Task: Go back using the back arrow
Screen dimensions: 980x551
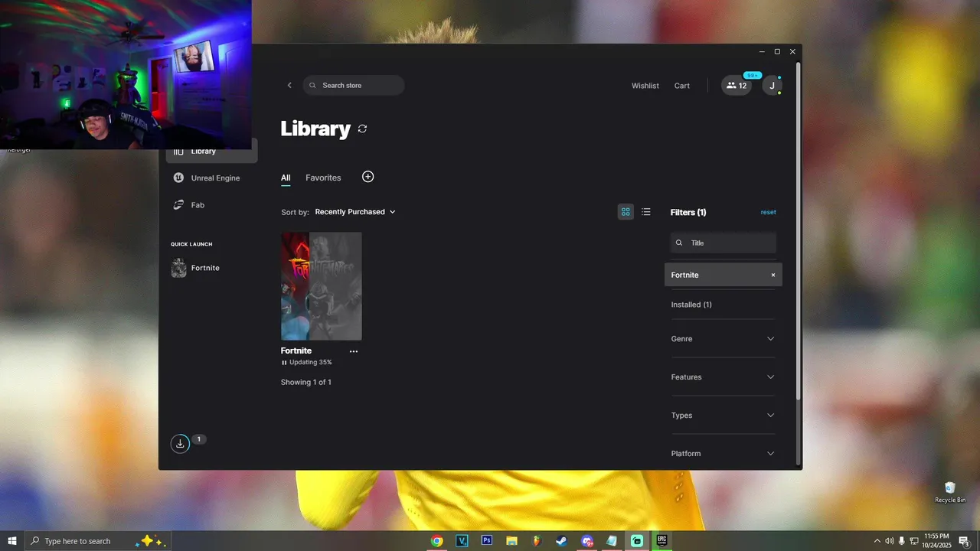Action: (289, 85)
